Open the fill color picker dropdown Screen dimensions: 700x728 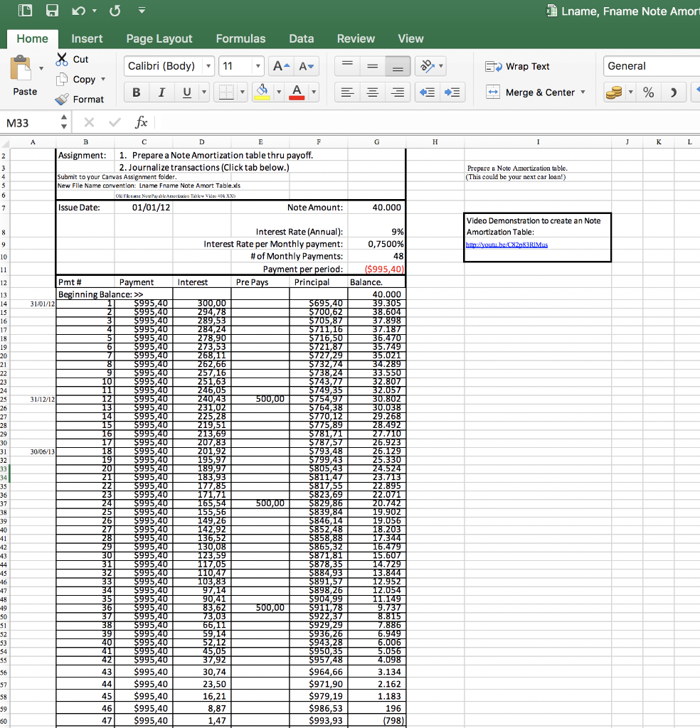tap(279, 92)
